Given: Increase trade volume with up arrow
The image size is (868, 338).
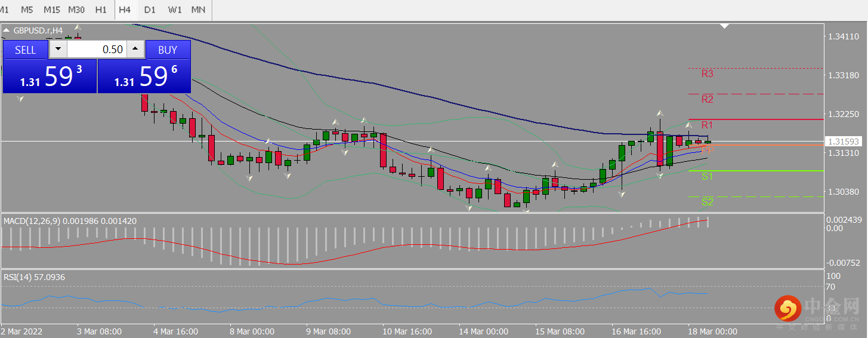Looking at the screenshot, I should point(135,50).
